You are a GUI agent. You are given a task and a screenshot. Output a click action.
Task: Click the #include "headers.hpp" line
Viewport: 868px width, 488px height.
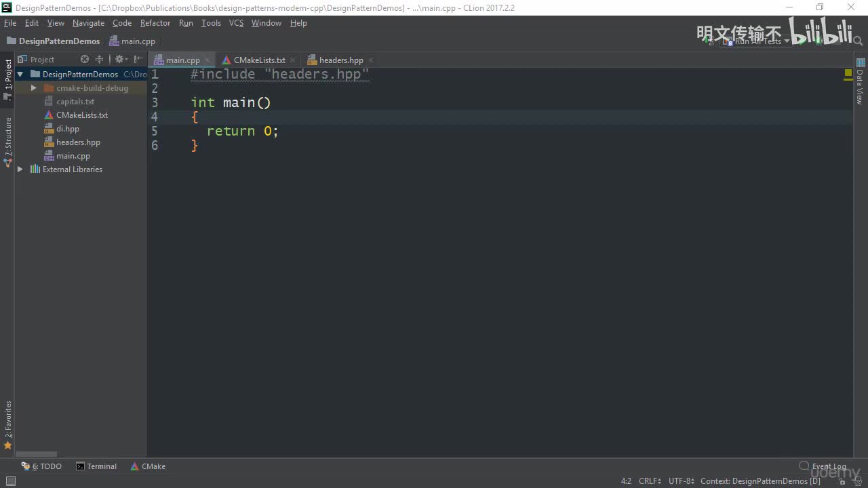[x=279, y=74]
